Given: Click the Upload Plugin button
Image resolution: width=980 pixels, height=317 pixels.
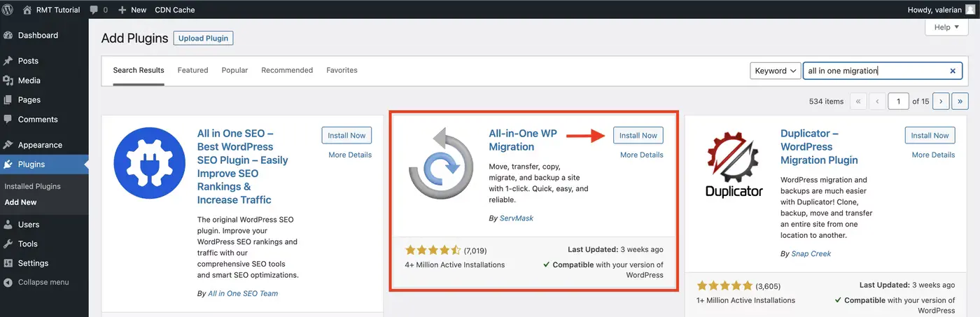Looking at the screenshot, I should click(203, 38).
